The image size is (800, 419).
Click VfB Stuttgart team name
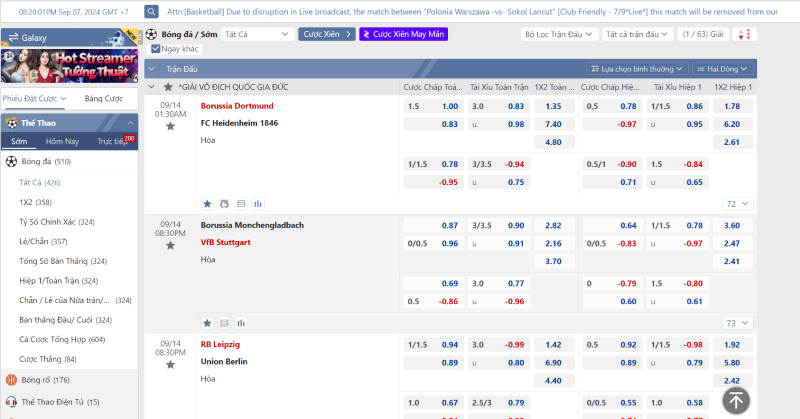coord(226,242)
